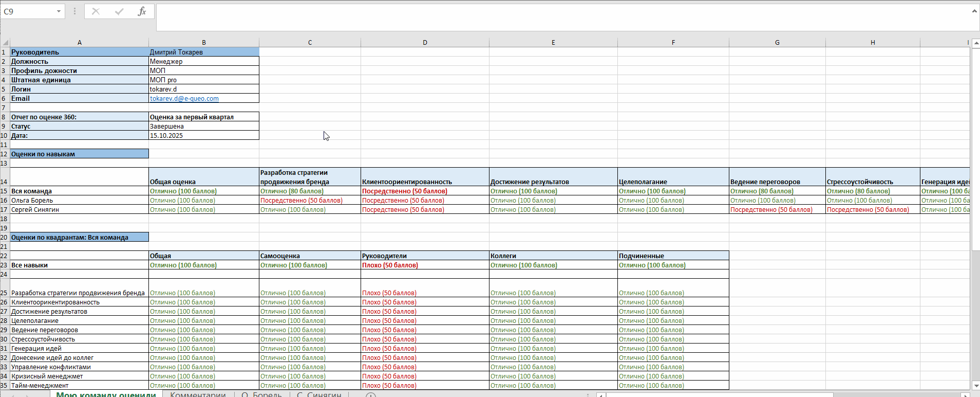Select the Генерация идей row label in row 31
The height and width of the screenshot is (397, 980).
coord(80,348)
